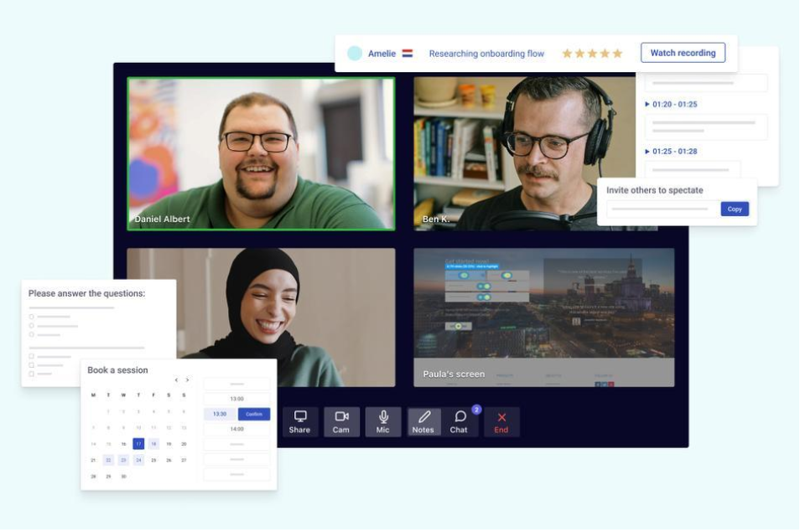Select day 18 in the calendar
Viewport: 800px width, 532px height.
click(x=153, y=444)
